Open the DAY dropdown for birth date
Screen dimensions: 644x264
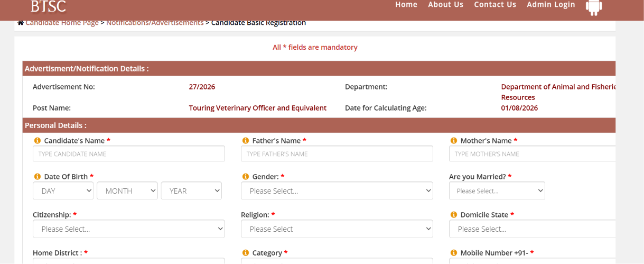(63, 191)
